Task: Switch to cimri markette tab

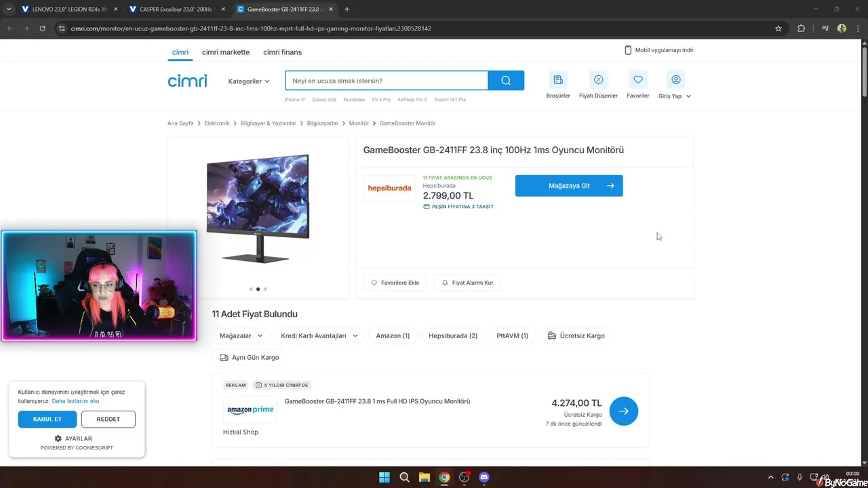Action: coord(226,52)
